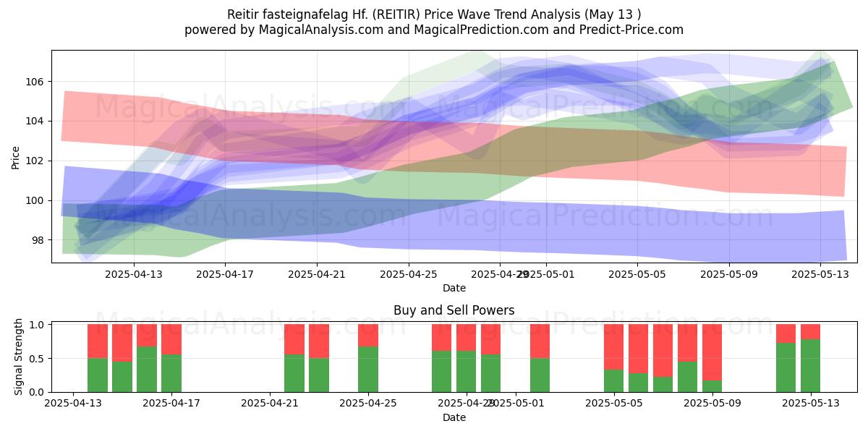Click 2025-04-13 tick under Buy and Sell chart
The width and height of the screenshot is (868, 434).
click(x=73, y=404)
